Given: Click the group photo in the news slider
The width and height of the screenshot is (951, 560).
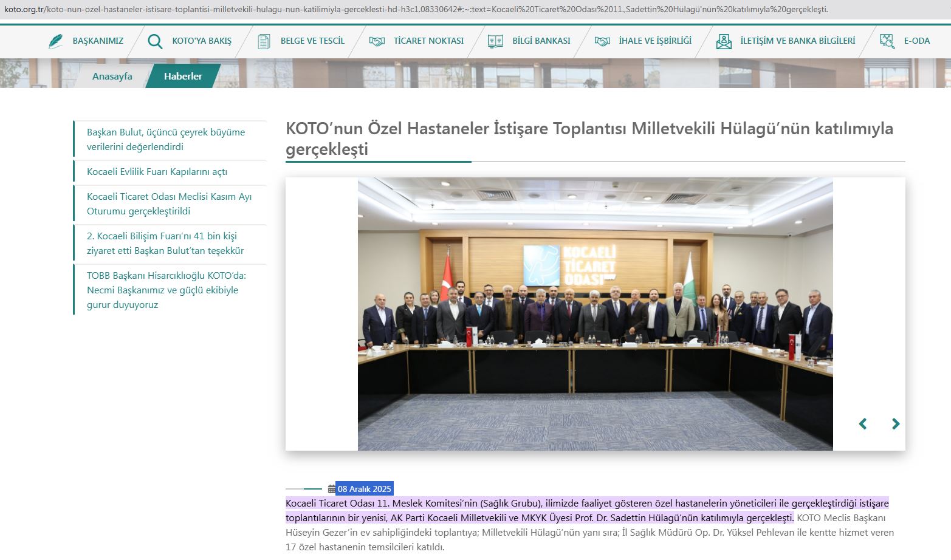Looking at the screenshot, I should pyautogui.click(x=595, y=314).
